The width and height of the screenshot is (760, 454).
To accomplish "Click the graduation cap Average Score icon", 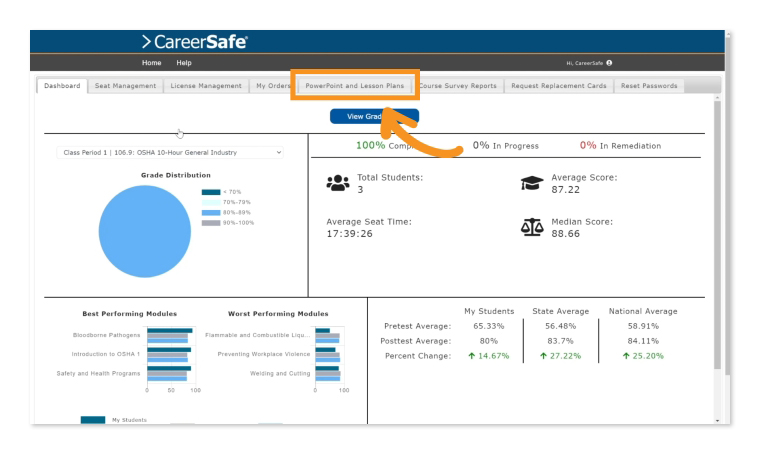I will coord(532,183).
